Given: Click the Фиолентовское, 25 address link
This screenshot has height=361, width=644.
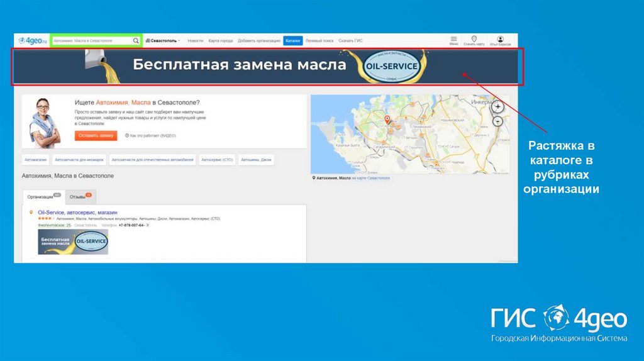Looking at the screenshot, I should [54, 225].
